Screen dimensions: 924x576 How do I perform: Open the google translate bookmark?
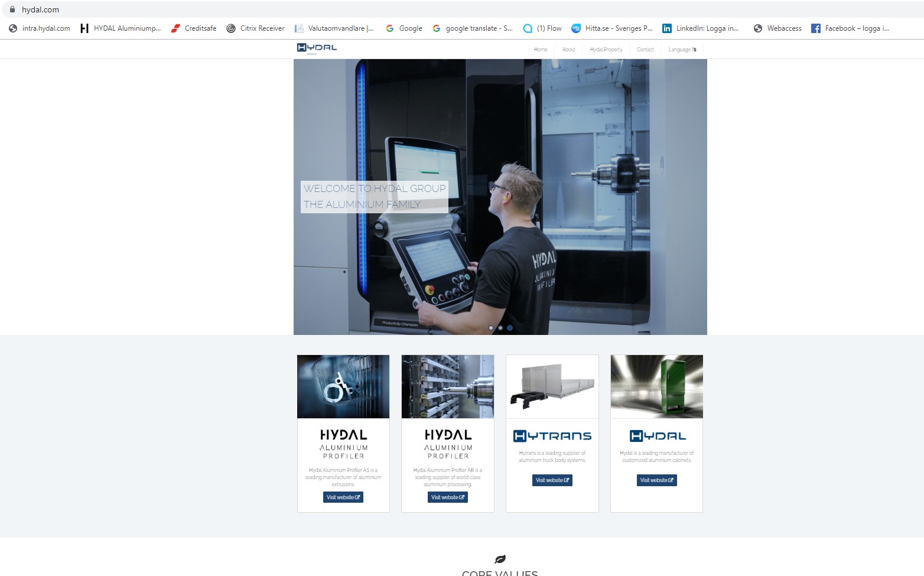pos(473,28)
